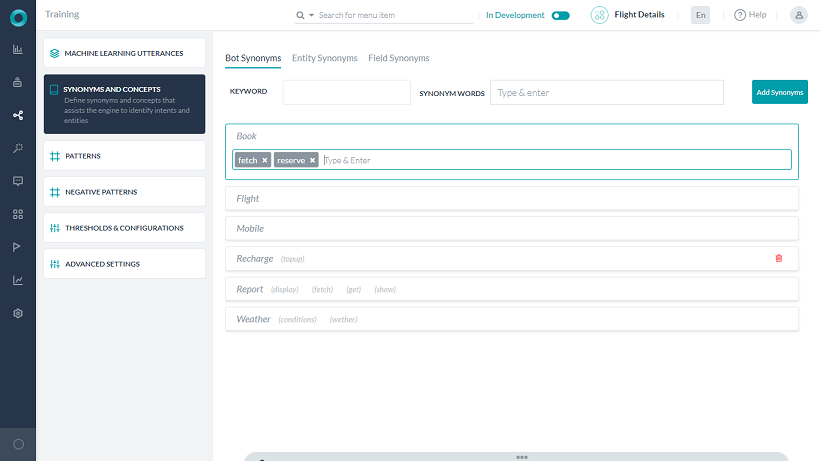The width and height of the screenshot is (820, 461).
Task: Select Synonyms and Concepts section
Action: point(124,104)
